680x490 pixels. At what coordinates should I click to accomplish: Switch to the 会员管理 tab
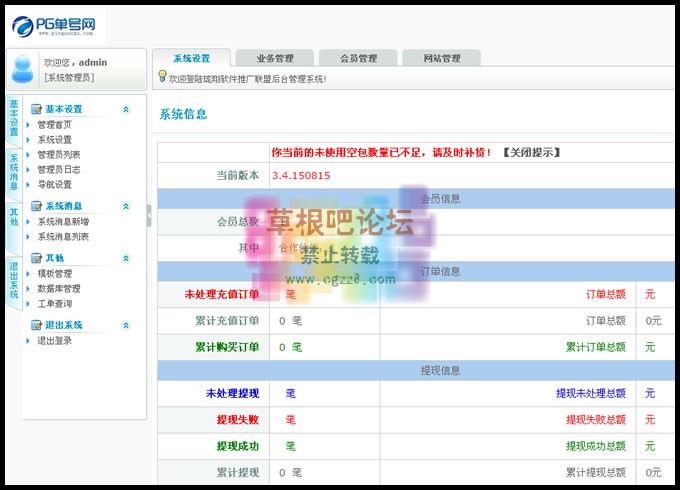click(x=358, y=58)
